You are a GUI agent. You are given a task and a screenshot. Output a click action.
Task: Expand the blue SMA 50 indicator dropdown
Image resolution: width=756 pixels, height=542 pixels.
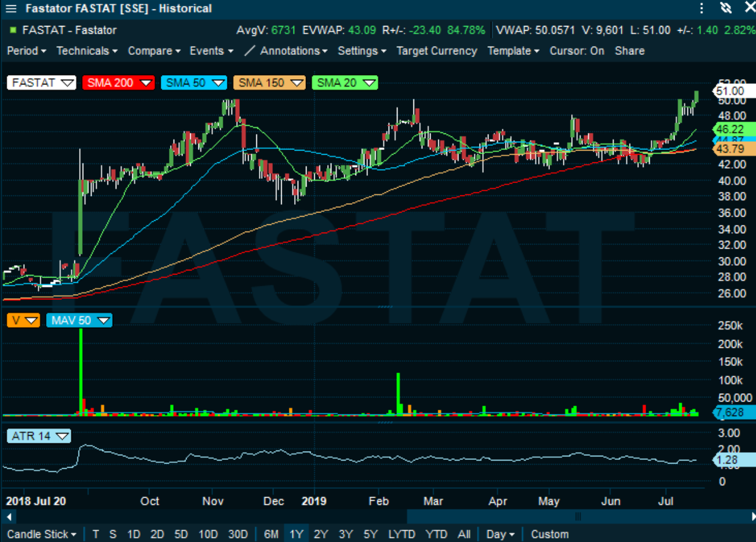pos(194,83)
